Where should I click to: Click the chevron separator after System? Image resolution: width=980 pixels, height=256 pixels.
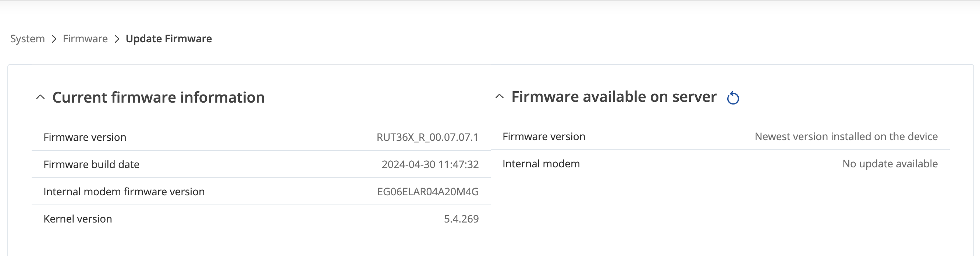(x=54, y=39)
